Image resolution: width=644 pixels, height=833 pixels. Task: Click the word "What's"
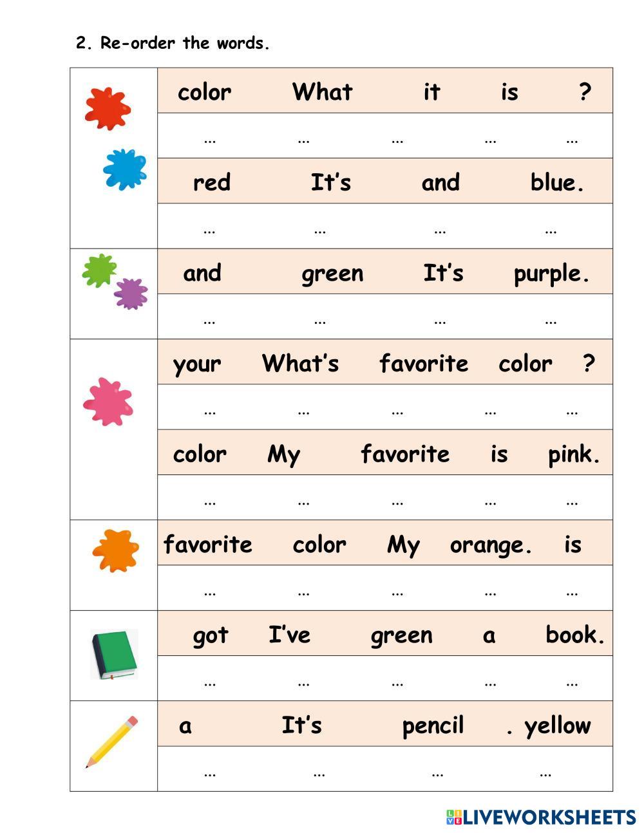coord(300,364)
